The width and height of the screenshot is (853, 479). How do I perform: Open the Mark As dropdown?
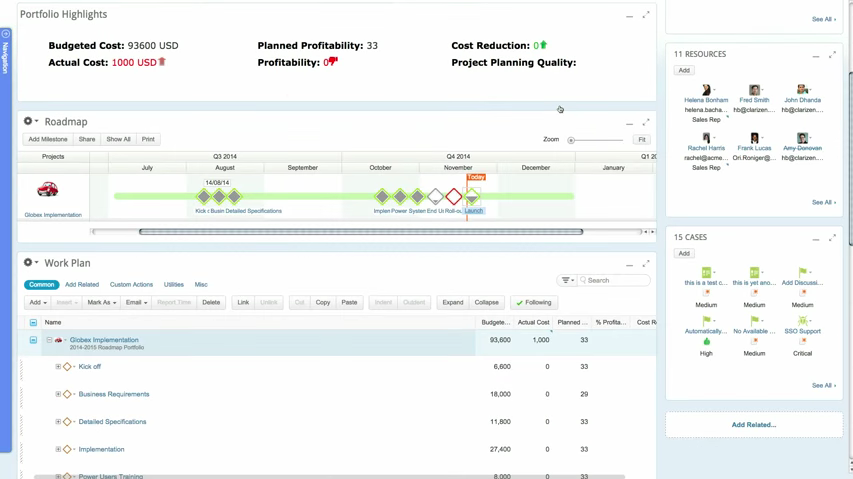pos(101,302)
